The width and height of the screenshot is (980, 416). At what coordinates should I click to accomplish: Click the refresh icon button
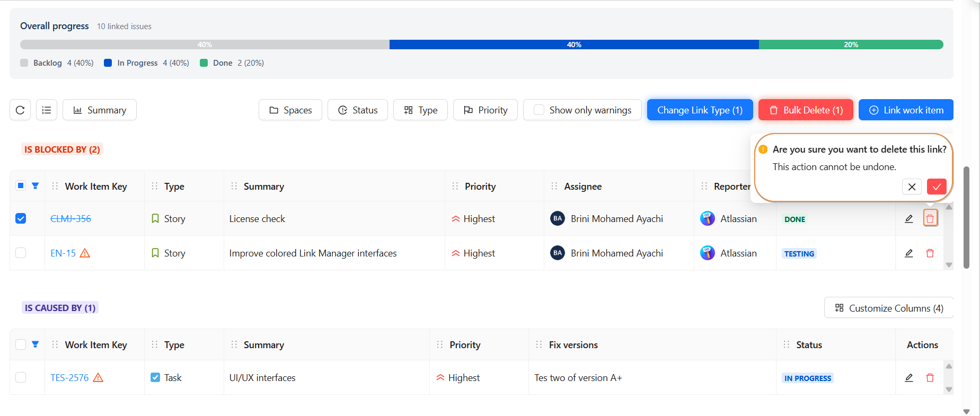20,110
